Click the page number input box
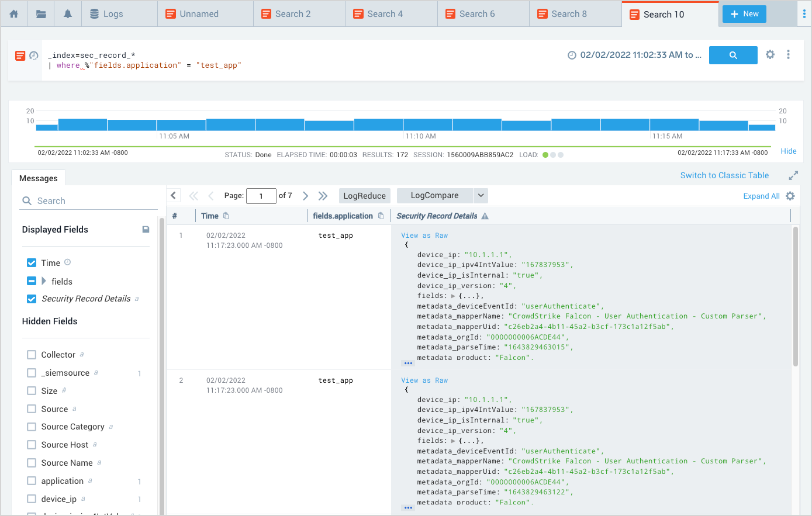812x516 pixels. pos(261,196)
